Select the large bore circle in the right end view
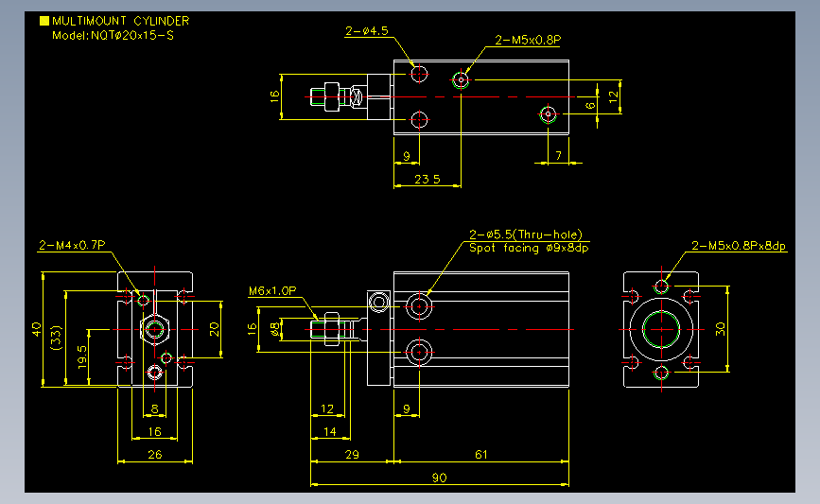 pyautogui.click(x=661, y=329)
